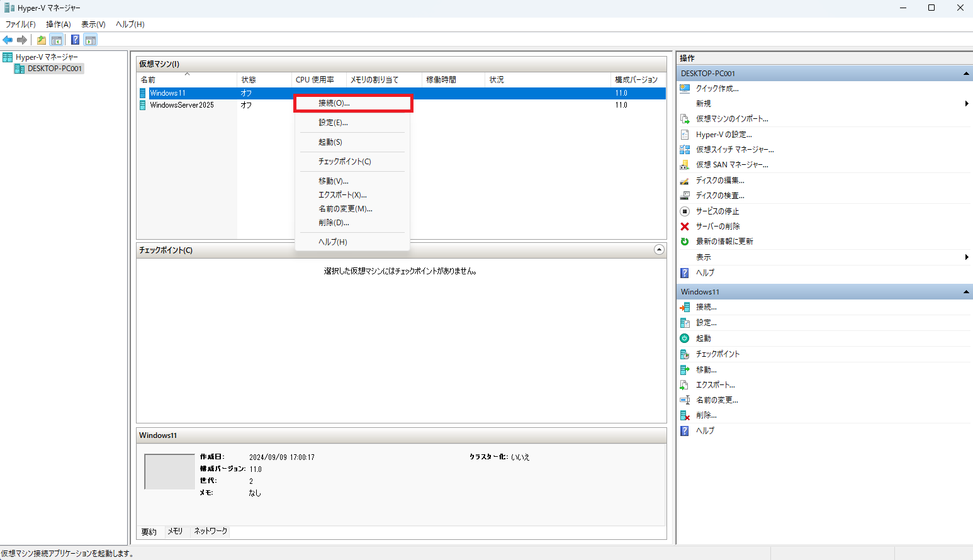Open the 表示(V) menu in menu bar
Image resolution: width=973 pixels, height=560 pixels.
[x=93, y=25]
